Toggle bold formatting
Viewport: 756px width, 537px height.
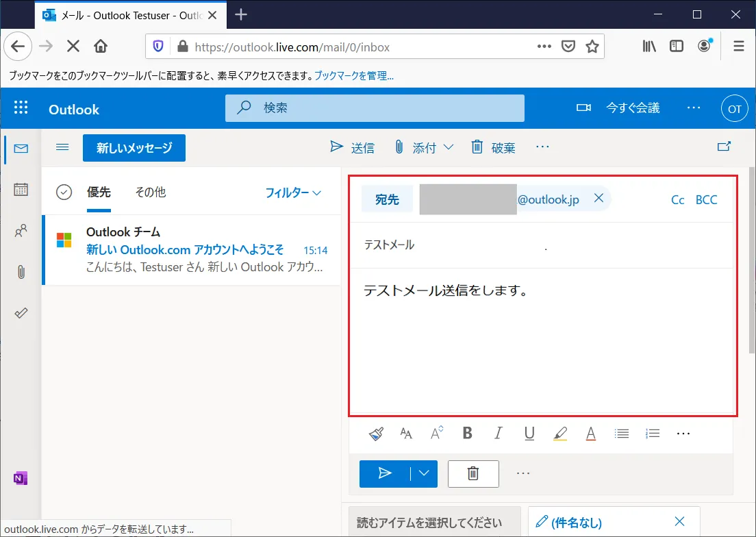tap(467, 433)
